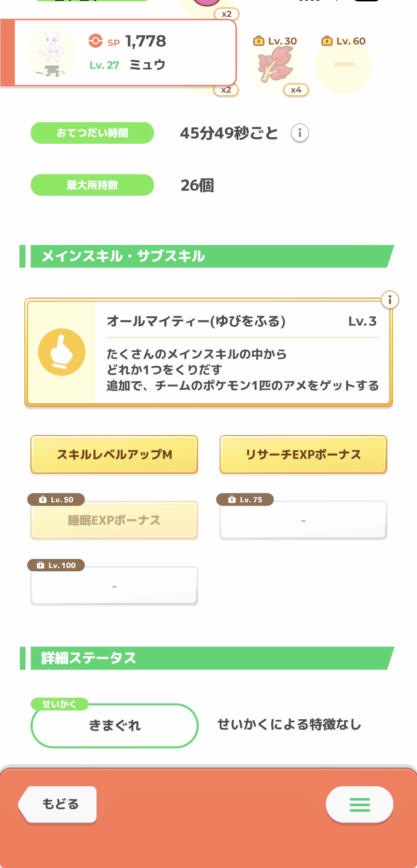Viewport: 417px width, 868px height.
Task: Tap the Mew portrait thumbnail
Action: [52, 52]
